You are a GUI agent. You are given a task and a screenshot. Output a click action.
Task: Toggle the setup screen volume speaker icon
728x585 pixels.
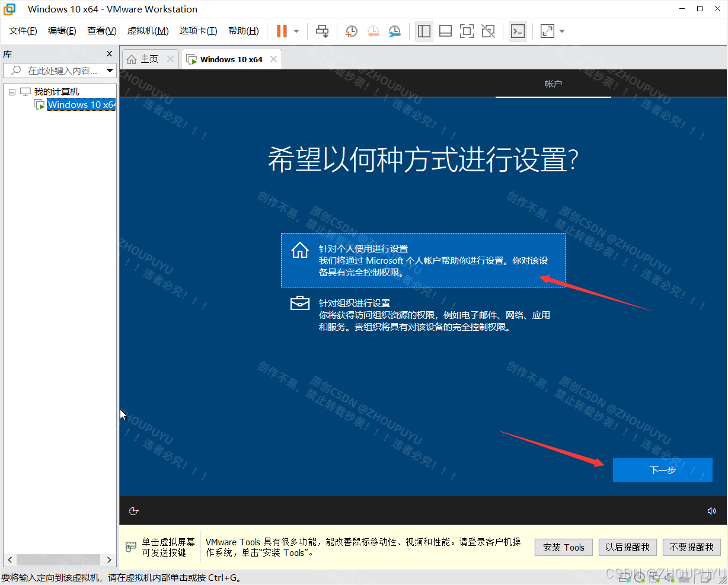[711, 511]
